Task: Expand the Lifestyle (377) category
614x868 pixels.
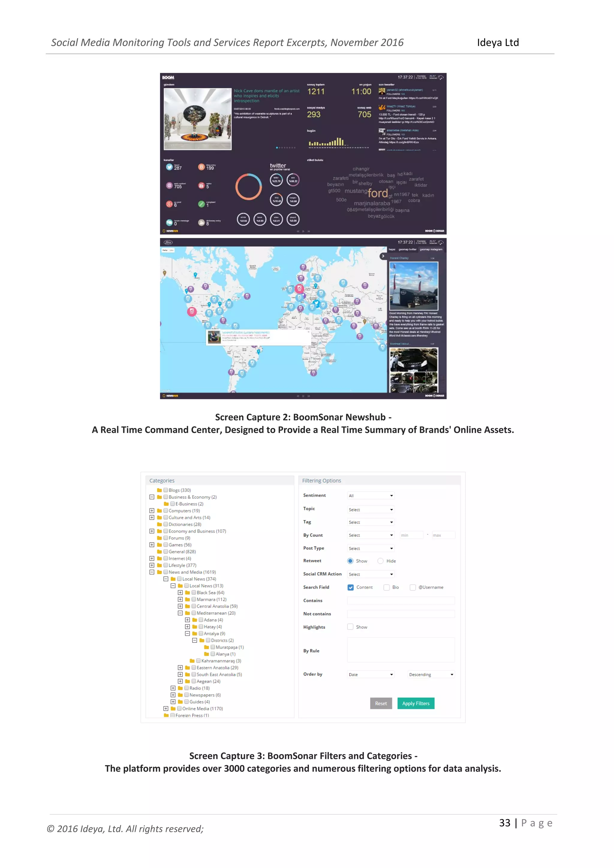Action: [x=152, y=565]
